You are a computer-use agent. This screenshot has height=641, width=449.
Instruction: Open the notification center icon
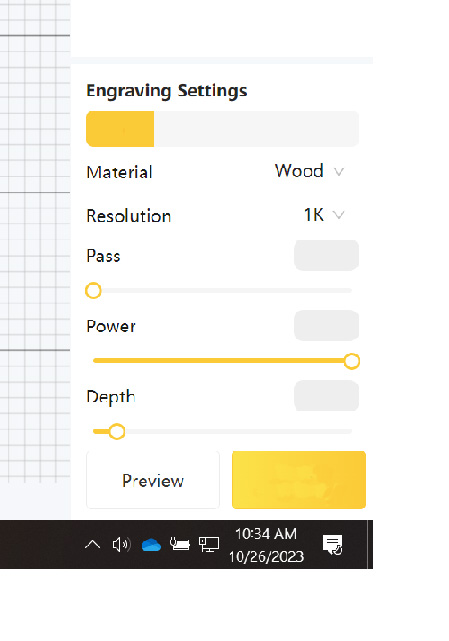point(332,545)
